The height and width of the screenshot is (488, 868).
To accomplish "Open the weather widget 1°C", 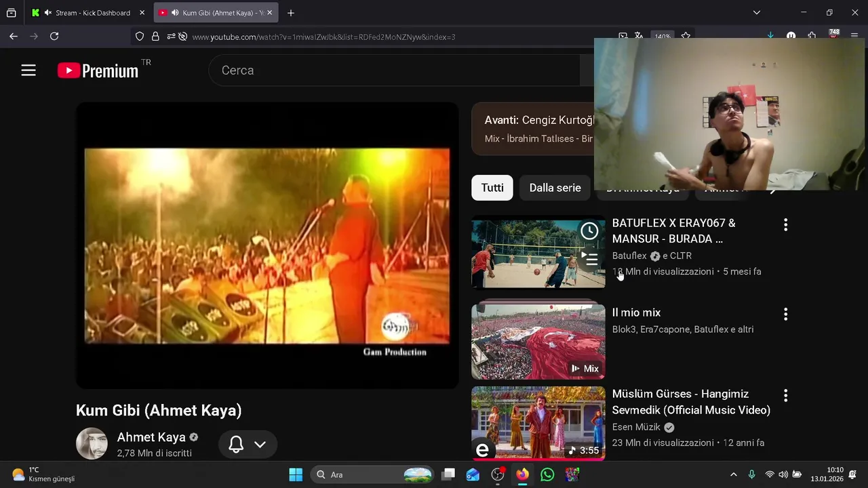I will point(44,474).
